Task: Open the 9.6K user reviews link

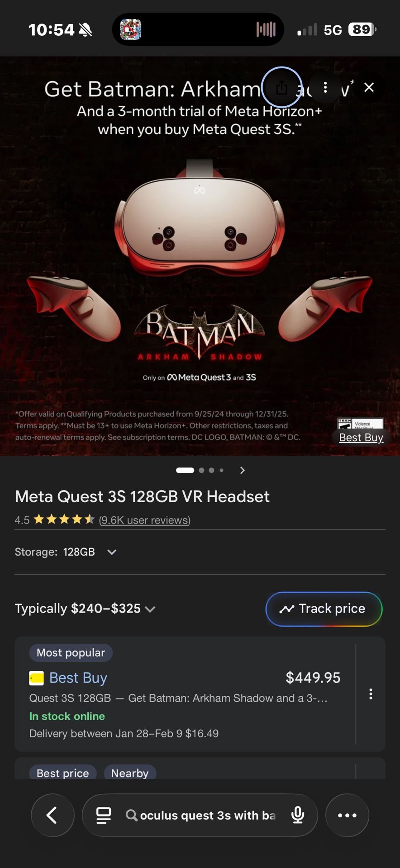Action: click(144, 520)
